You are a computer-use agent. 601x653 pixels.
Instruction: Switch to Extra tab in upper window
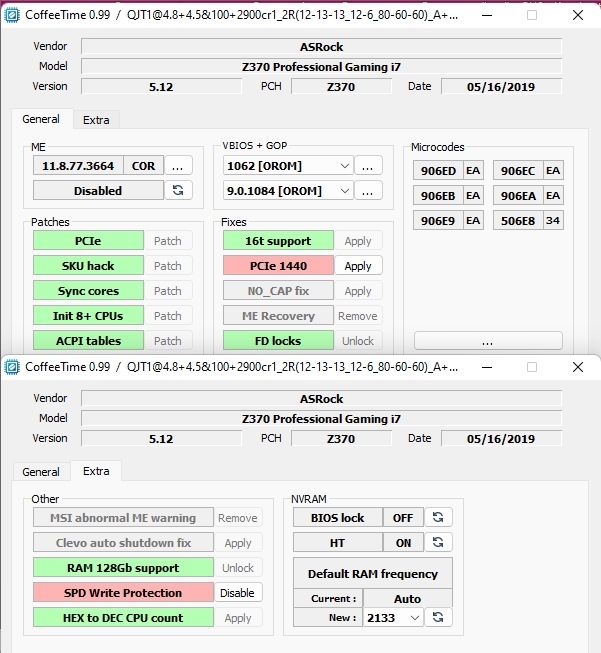(x=96, y=120)
